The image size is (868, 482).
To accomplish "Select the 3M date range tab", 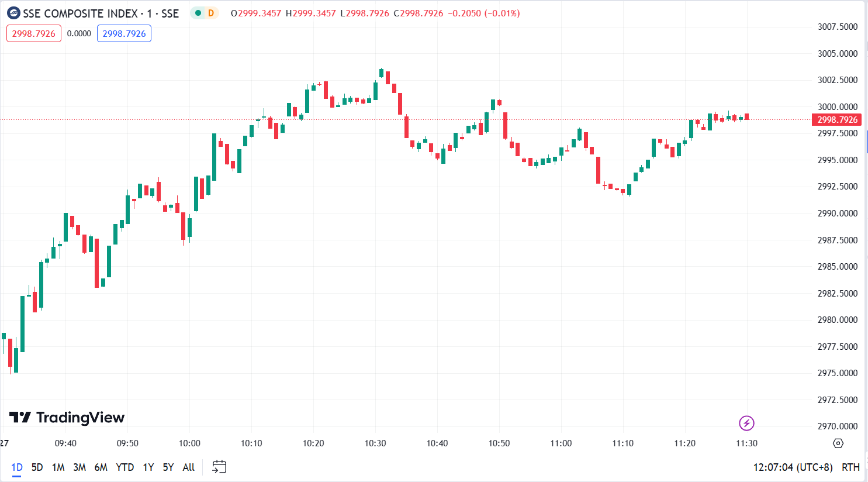I will [79, 467].
